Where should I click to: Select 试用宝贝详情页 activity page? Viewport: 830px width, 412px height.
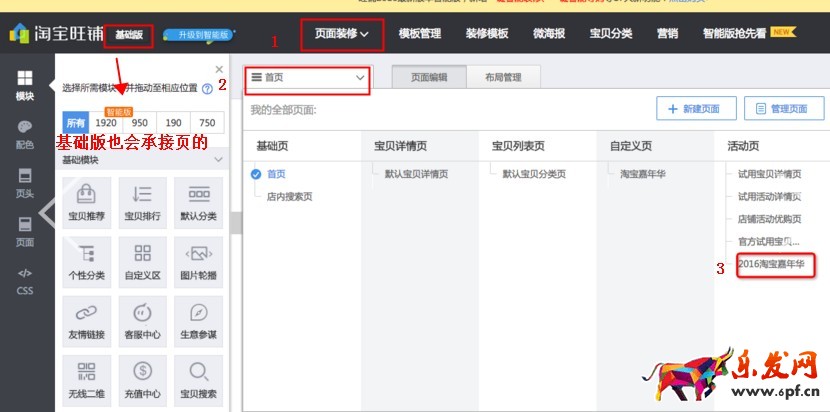770,174
